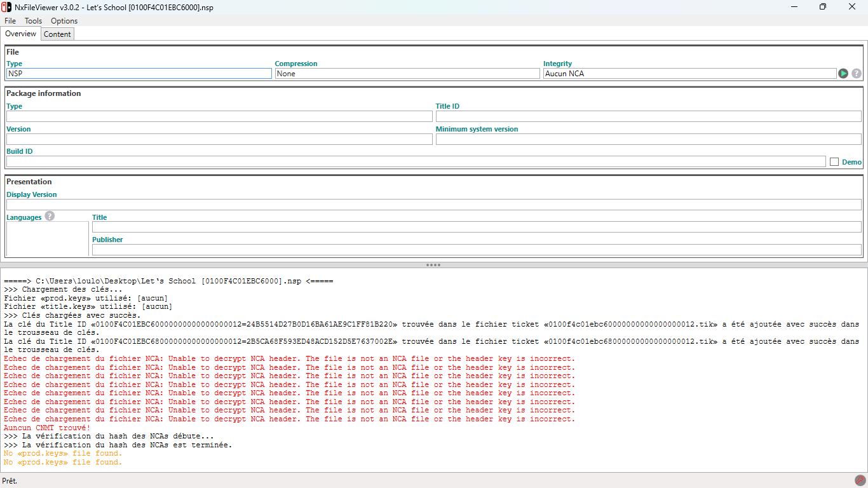868x488 pixels.
Task: Click the Title ID field
Action: coord(649,116)
